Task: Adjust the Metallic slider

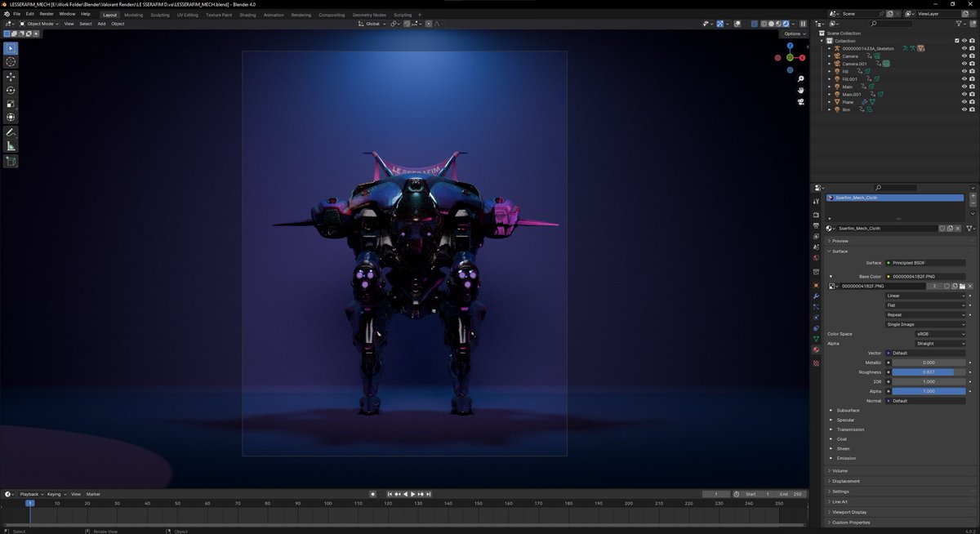Action: click(929, 363)
